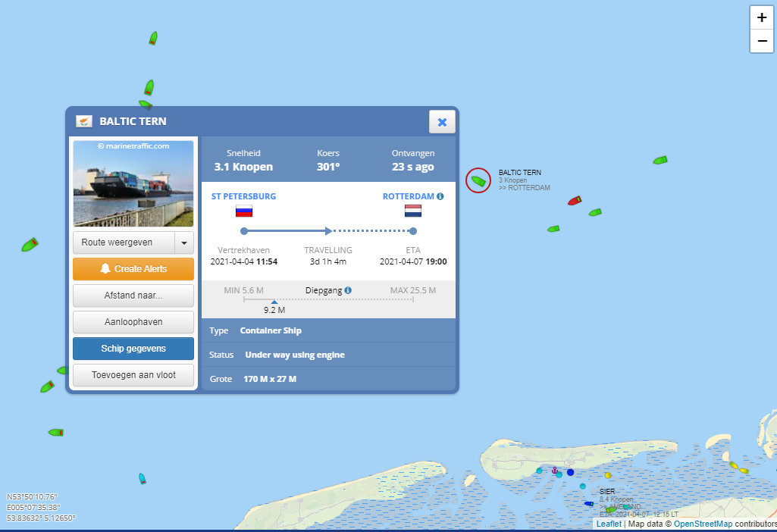Close the BALTIC TERN info popup
The image size is (777, 532).
[x=442, y=122]
